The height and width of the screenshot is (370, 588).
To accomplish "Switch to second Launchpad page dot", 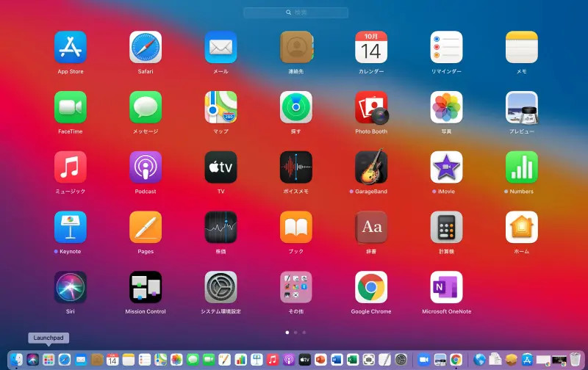I will pos(295,333).
